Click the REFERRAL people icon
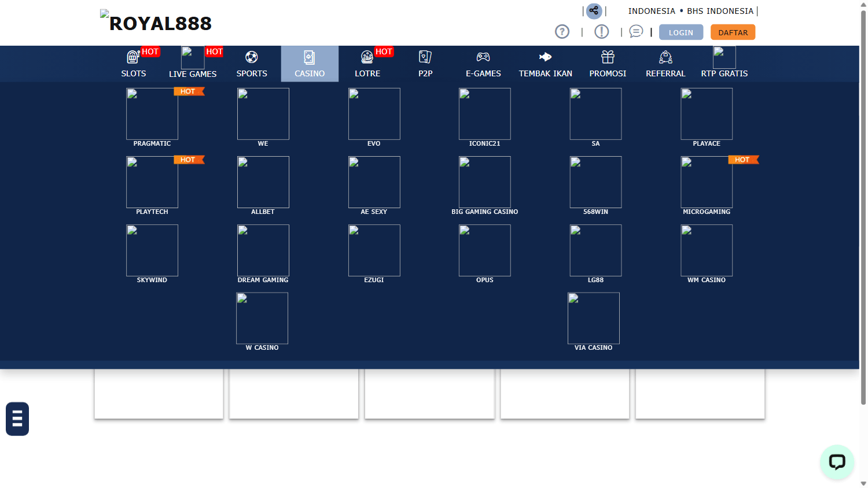Screen dimensions: 868x488 pyautogui.click(x=665, y=57)
